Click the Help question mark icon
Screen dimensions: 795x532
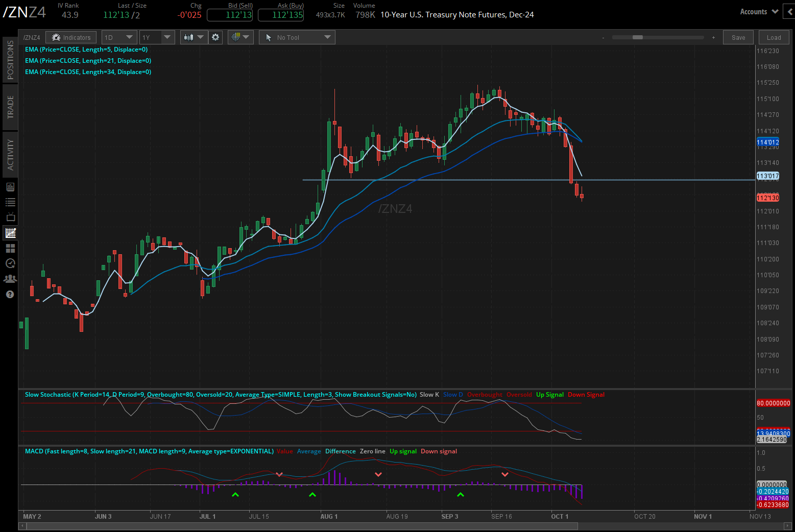(x=10, y=295)
